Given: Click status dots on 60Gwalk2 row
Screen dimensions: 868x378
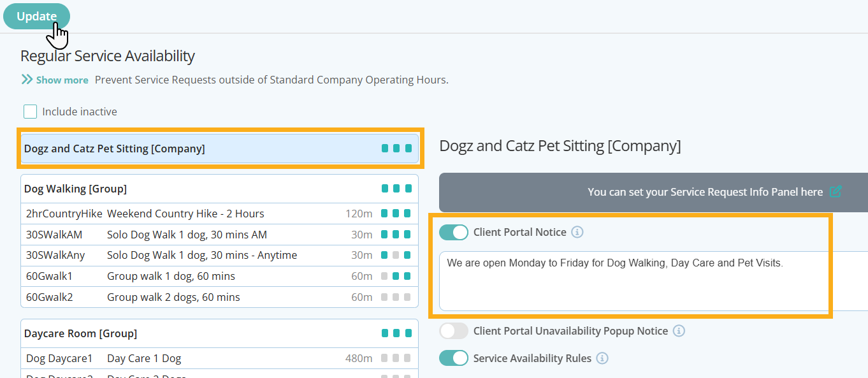Looking at the screenshot, I should click(396, 297).
